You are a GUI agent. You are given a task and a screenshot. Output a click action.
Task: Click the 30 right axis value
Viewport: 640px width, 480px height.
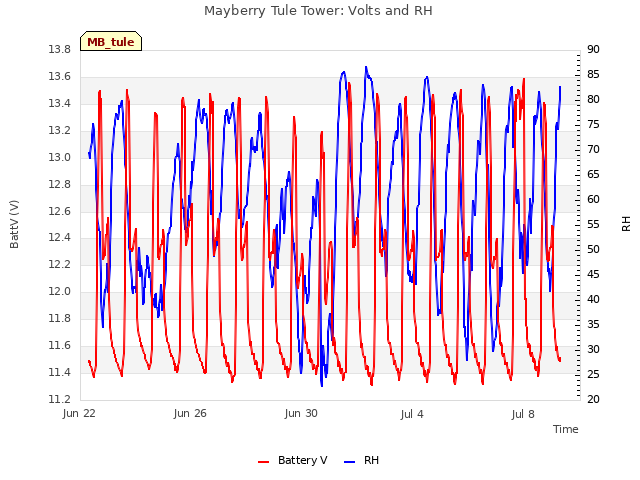tap(593, 349)
